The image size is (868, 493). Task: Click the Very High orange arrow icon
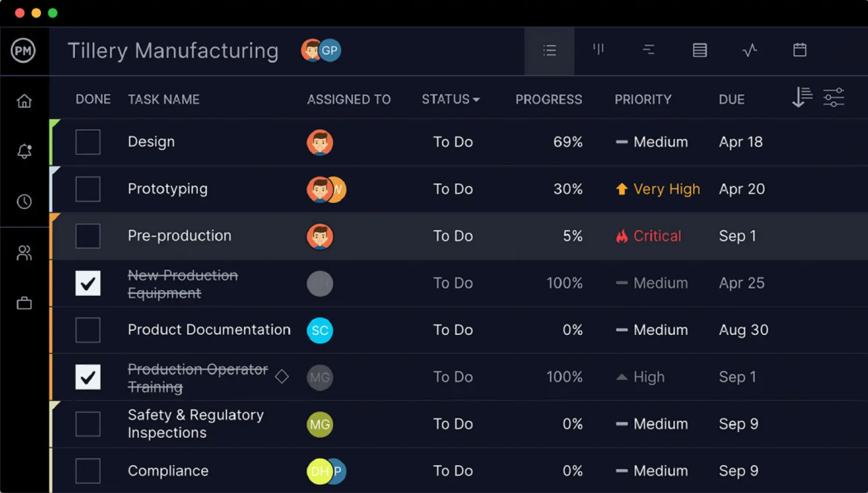(x=621, y=189)
